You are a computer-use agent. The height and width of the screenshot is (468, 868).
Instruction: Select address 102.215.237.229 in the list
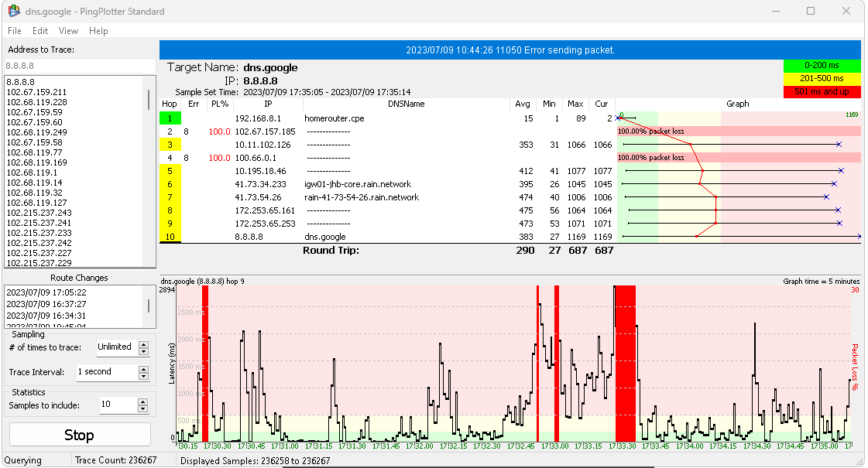[39, 263]
